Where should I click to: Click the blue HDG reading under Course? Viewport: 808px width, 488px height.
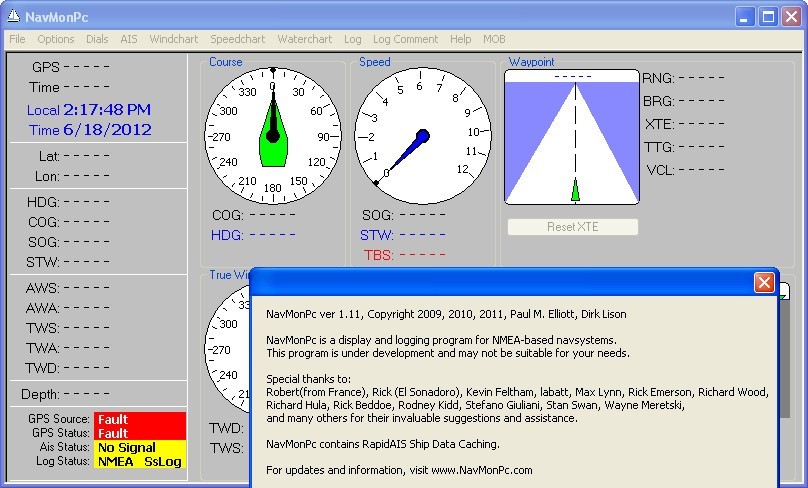coord(273,235)
